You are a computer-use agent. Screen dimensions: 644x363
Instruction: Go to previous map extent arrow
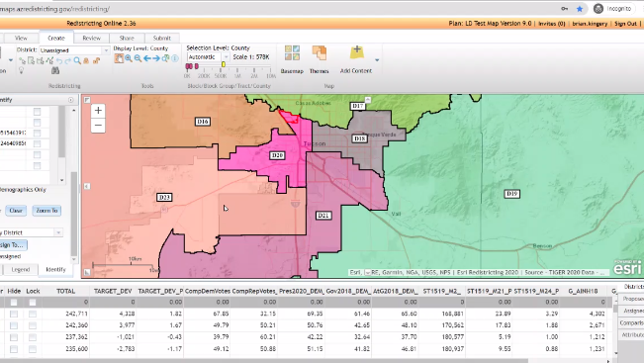click(146, 58)
